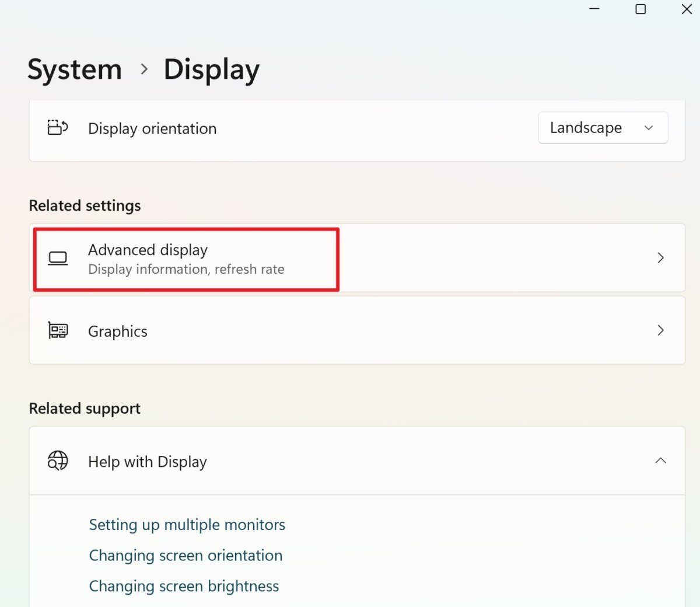Click the chevron above the help links
The height and width of the screenshot is (607, 700).
click(660, 461)
